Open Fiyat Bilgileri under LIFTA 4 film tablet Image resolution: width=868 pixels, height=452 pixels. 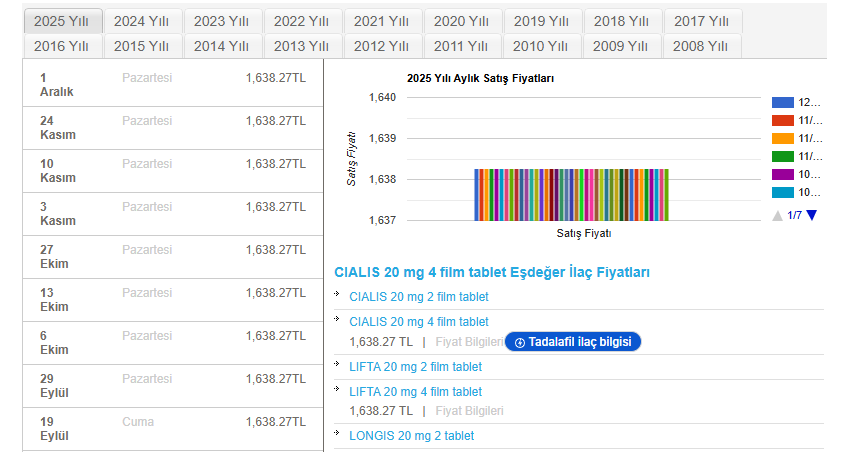469,411
